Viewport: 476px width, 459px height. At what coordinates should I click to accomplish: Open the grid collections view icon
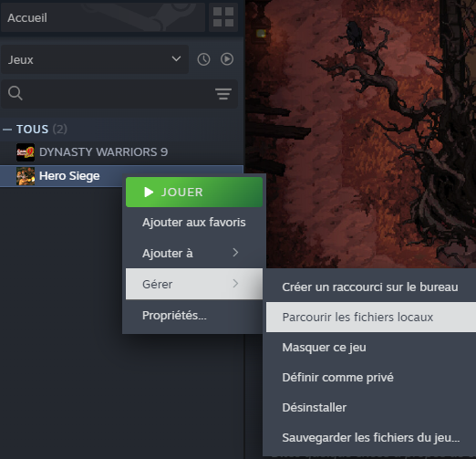point(223,17)
